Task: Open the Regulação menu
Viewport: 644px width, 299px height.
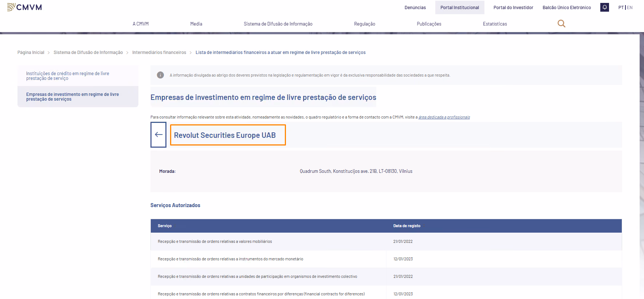Action: pyautogui.click(x=365, y=24)
